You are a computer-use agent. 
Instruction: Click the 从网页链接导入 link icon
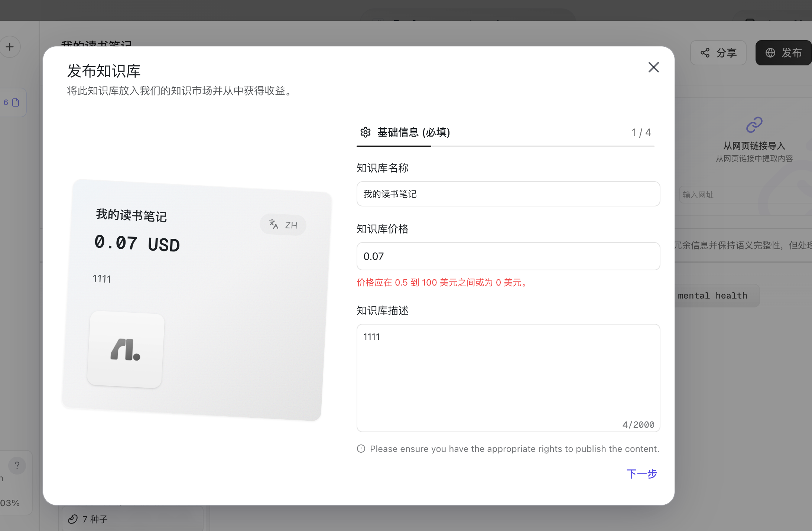pyautogui.click(x=754, y=125)
